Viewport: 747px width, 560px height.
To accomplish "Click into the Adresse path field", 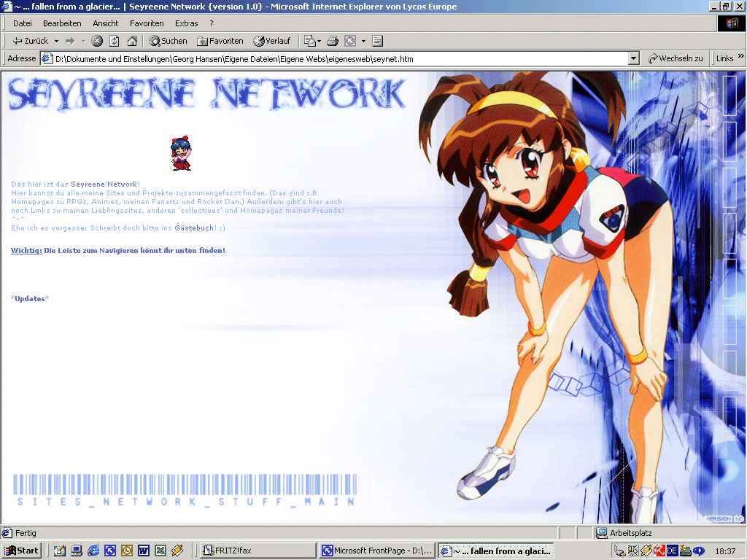I will [x=339, y=58].
